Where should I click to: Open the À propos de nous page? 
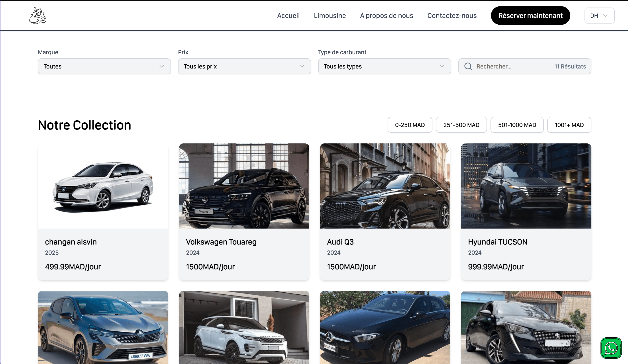tap(386, 16)
